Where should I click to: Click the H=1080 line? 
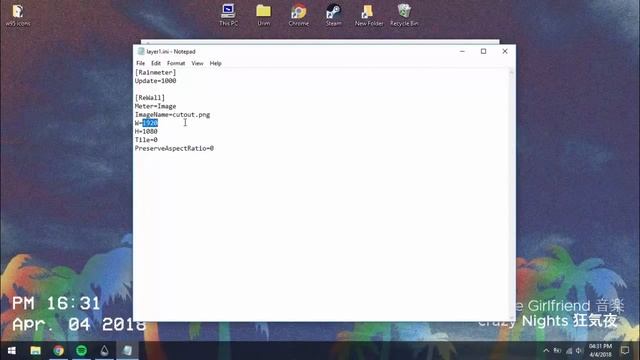pos(146,131)
